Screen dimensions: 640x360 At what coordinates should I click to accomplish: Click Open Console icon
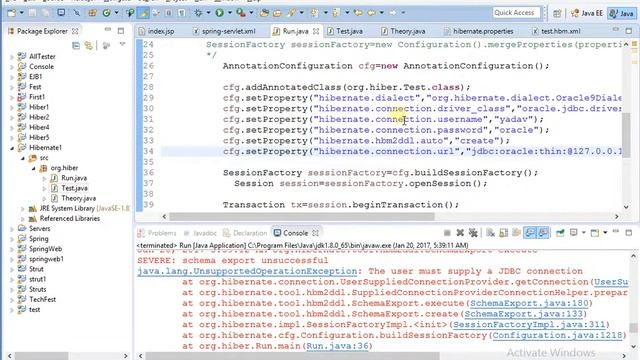595,233
